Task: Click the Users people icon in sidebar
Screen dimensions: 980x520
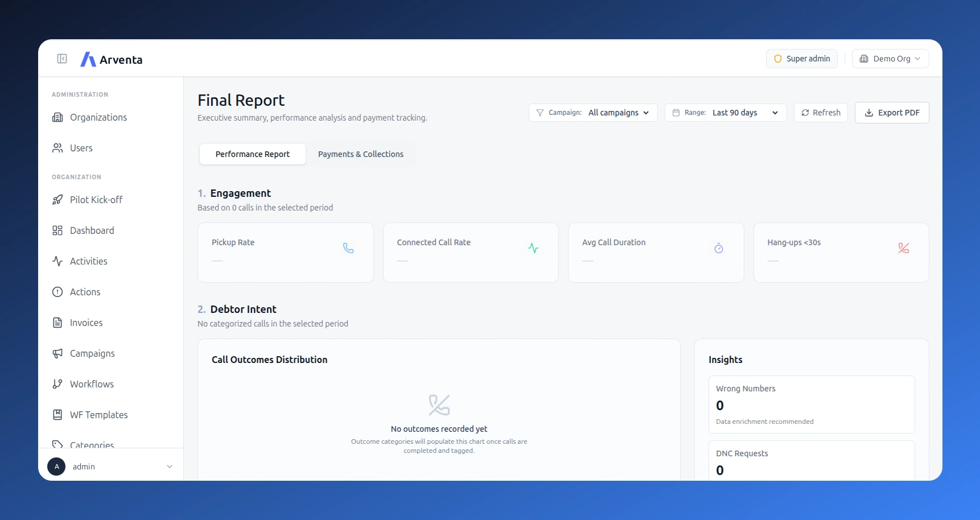Action: 57,148
